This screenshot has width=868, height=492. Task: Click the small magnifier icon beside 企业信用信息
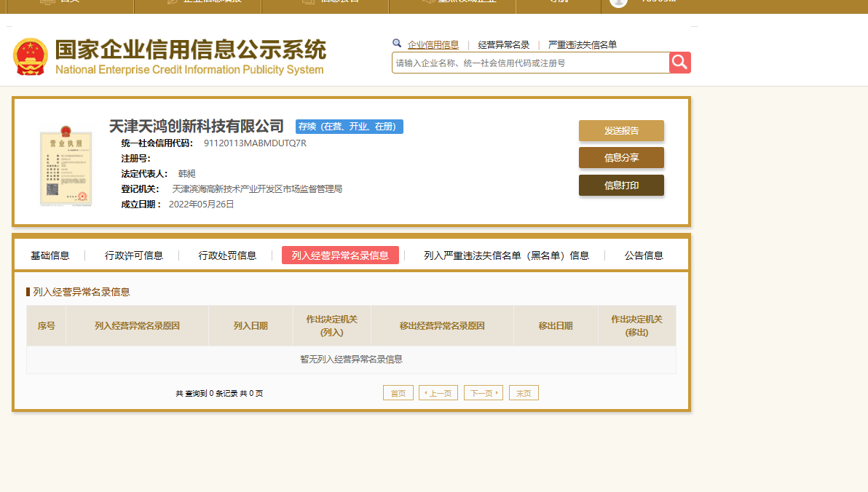click(x=397, y=43)
